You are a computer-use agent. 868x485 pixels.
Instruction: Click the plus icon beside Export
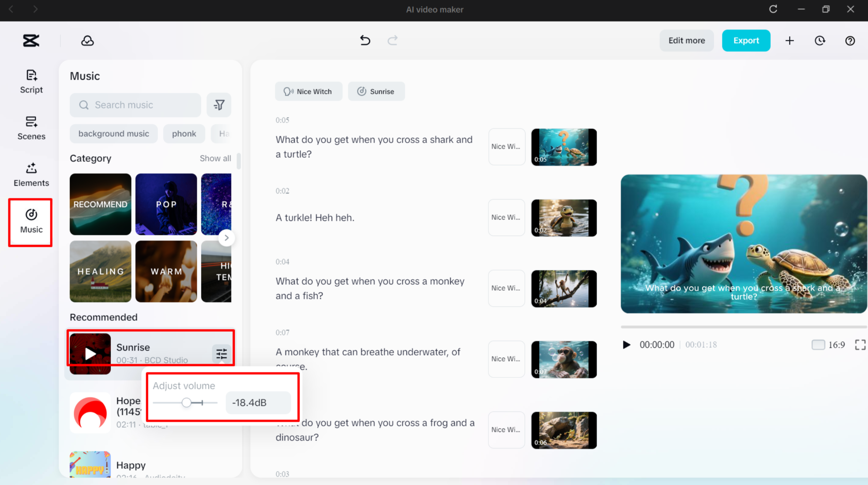click(x=789, y=40)
